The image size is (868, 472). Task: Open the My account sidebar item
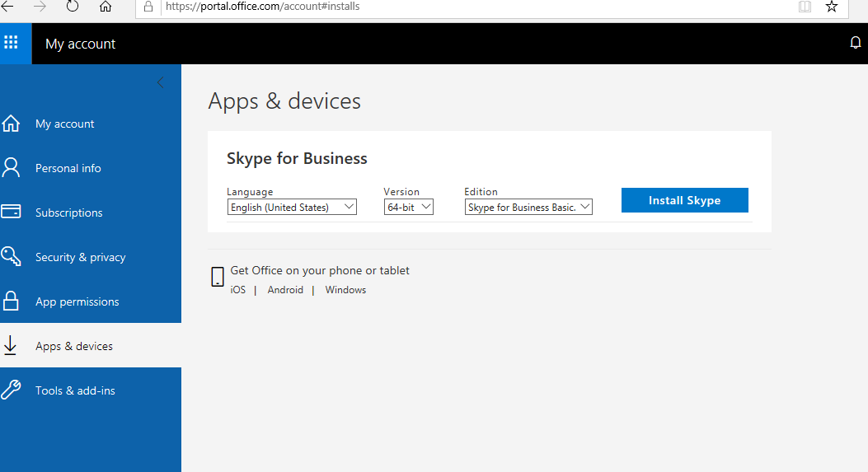point(91,124)
